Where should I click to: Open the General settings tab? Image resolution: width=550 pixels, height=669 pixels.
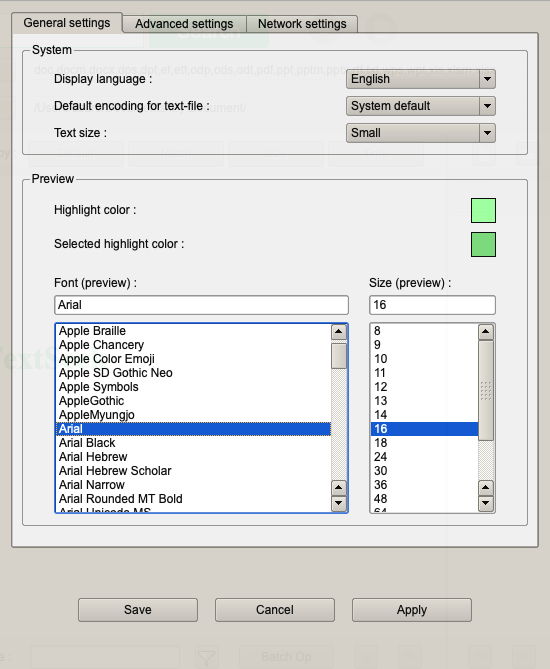[x=67, y=23]
